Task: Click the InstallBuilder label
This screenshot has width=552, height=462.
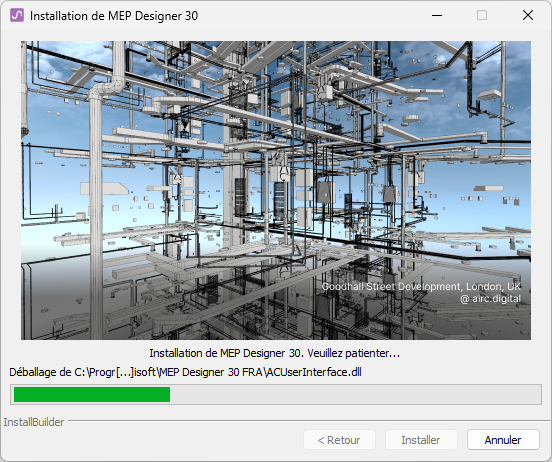Action: [34, 422]
